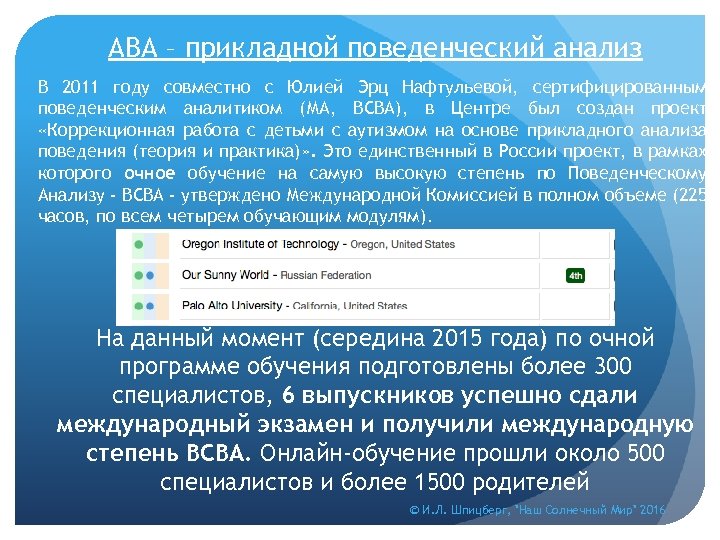
Task: Click the embedded university list screenshot
Action: 365,277
